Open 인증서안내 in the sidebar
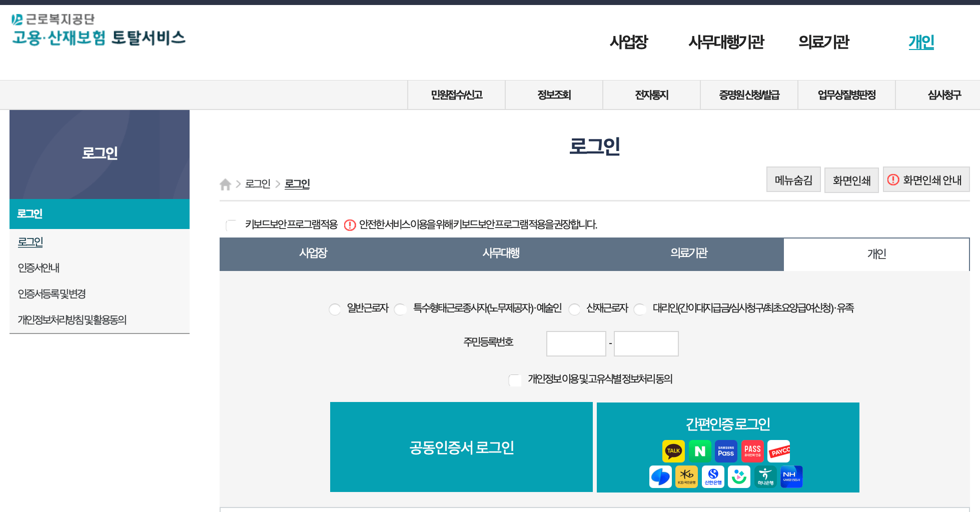 39,268
